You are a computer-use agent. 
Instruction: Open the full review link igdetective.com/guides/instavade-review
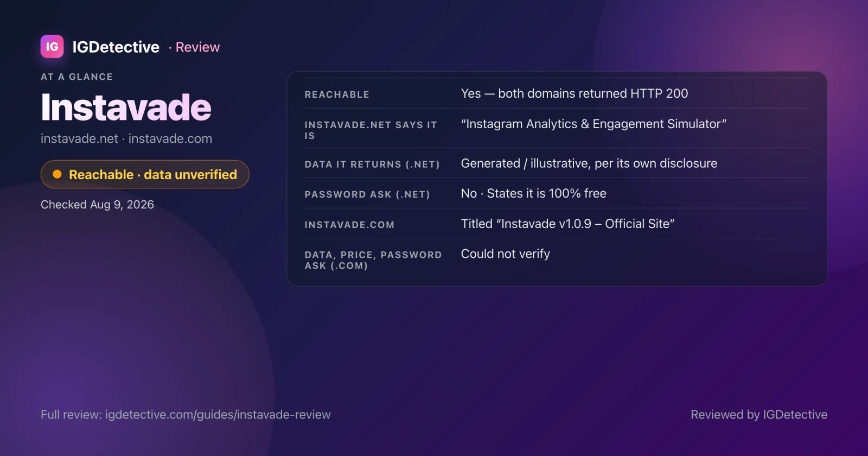click(x=218, y=415)
